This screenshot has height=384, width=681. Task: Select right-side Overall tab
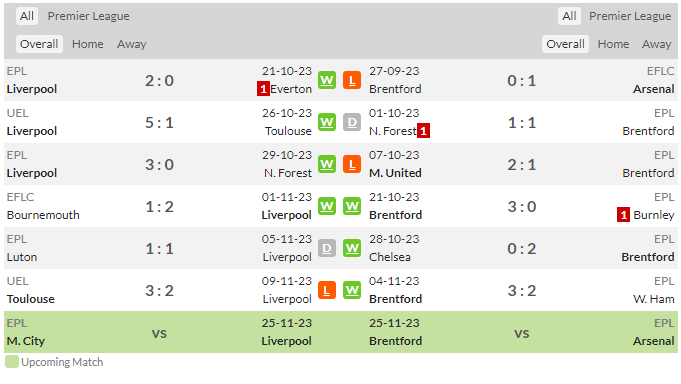point(565,44)
